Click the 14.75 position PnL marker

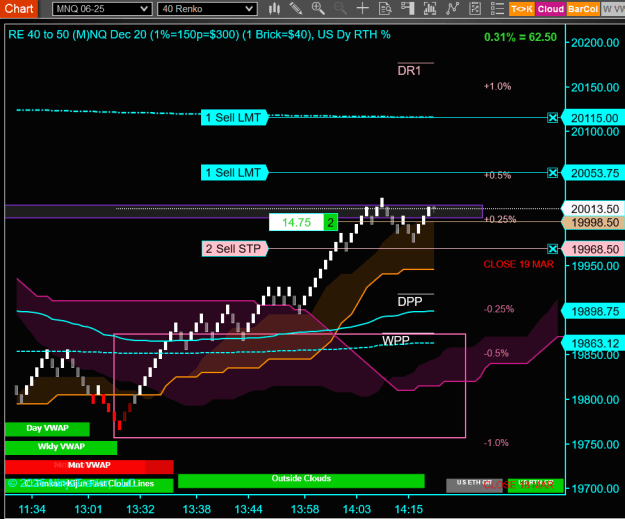(x=297, y=222)
